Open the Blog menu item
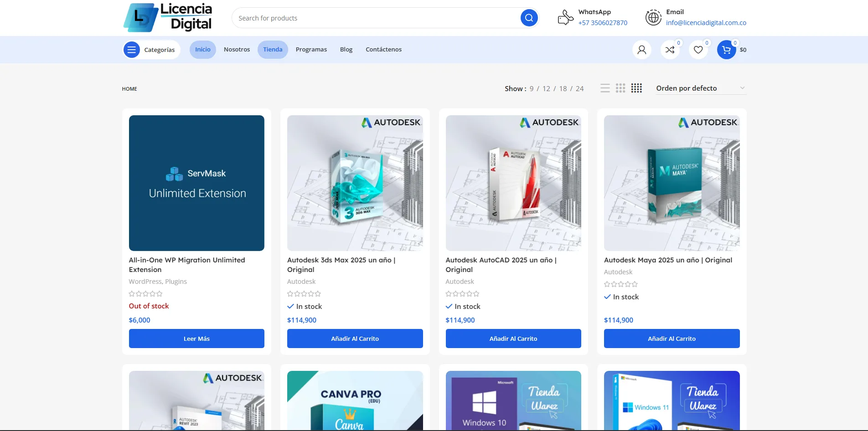This screenshot has height=431, width=868. 346,50
